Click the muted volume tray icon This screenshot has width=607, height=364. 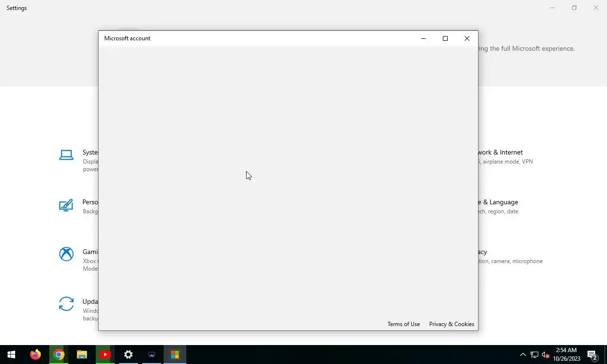tap(546, 355)
